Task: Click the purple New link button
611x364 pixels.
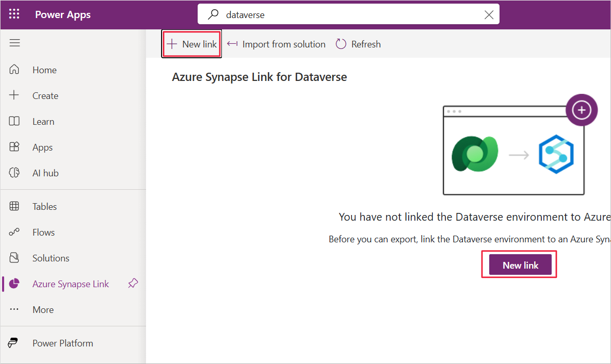Action: pos(520,264)
